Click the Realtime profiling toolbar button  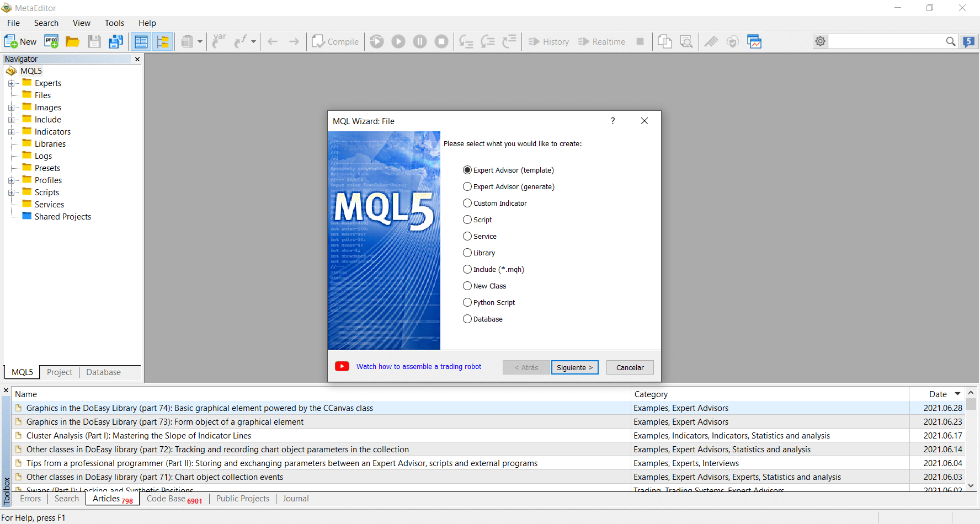[x=601, y=41]
